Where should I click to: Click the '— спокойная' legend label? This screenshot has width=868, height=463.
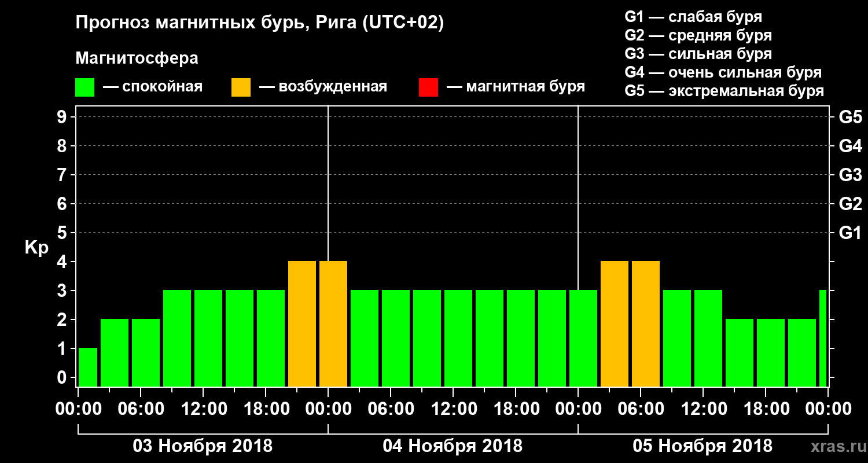(153, 87)
